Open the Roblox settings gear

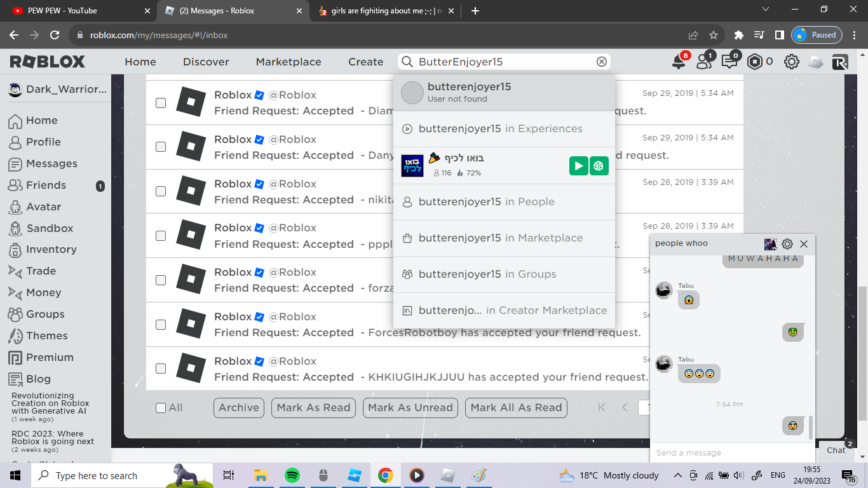coord(791,62)
